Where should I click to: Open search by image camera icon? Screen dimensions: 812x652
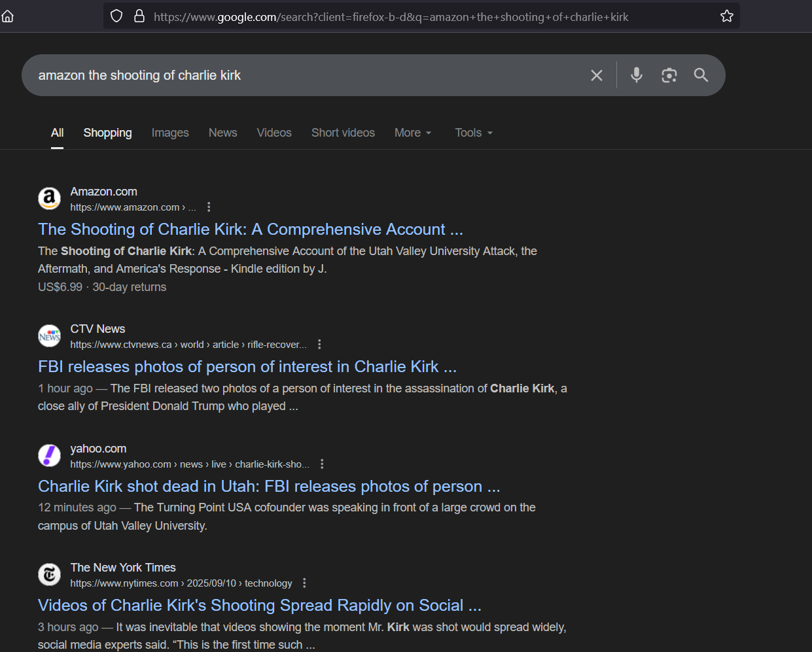(669, 75)
